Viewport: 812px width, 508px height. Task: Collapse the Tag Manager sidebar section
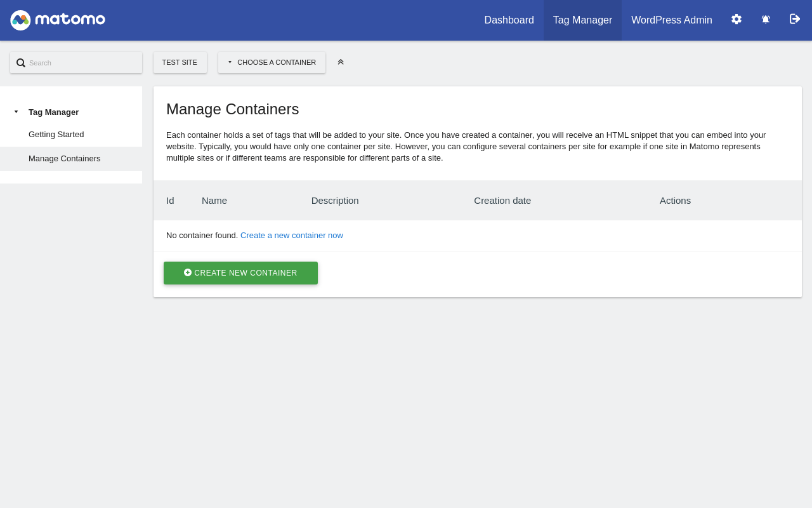(x=16, y=112)
